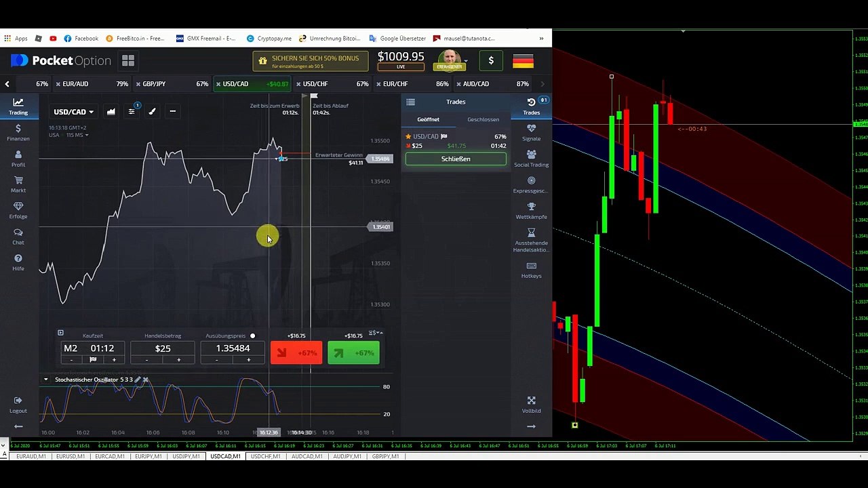The image size is (868, 488).
Task: Increase Ausübungspreis with plus button
Action: 248,360
